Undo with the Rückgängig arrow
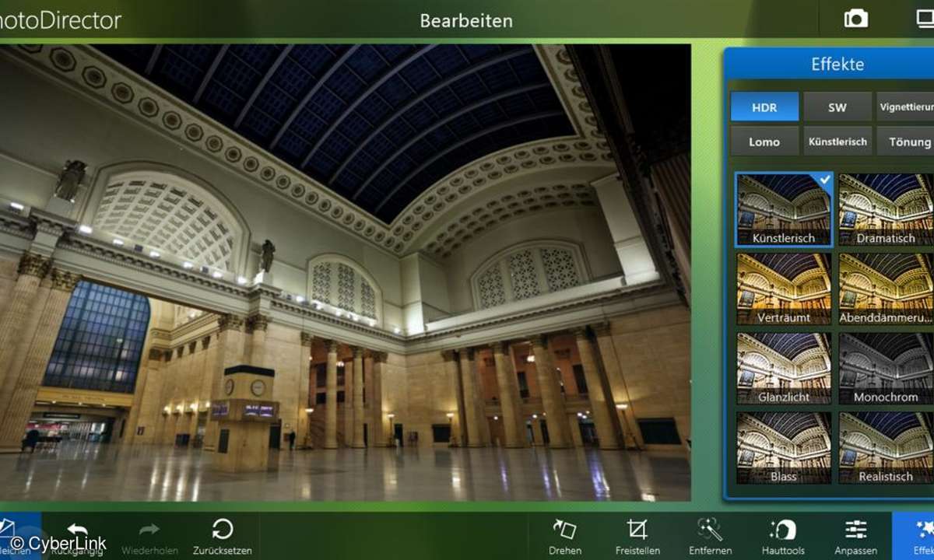Viewport: 934px width, 560px height. click(77, 530)
